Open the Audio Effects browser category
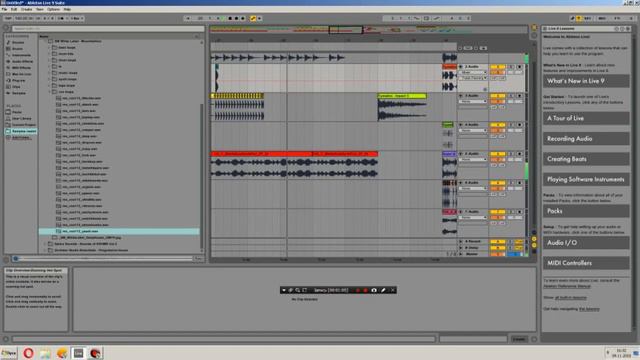 (22, 61)
